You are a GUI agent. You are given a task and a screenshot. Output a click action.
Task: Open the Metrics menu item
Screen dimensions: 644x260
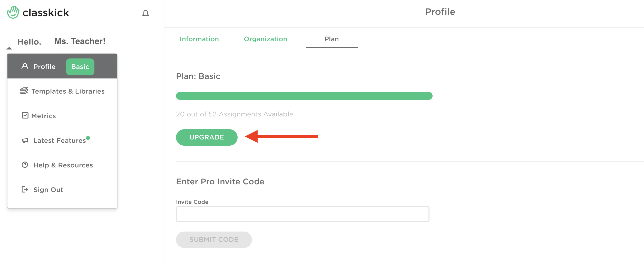[62, 116]
